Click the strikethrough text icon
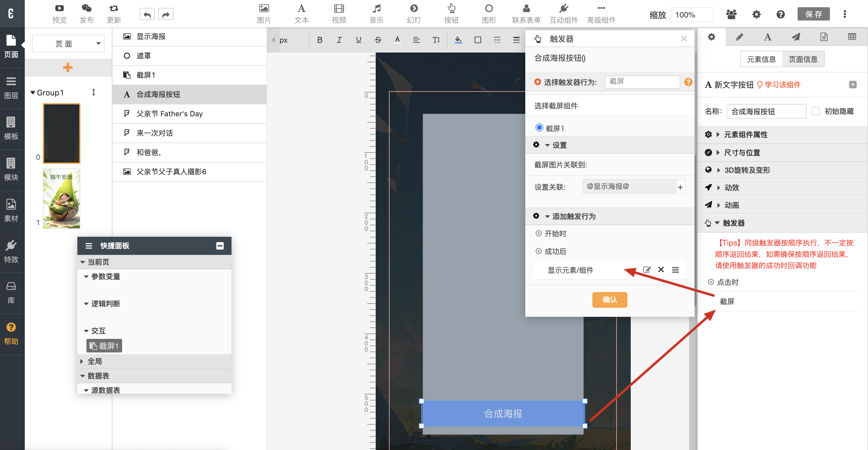Viewport: 868px width, 450px height. click(378, 40)
